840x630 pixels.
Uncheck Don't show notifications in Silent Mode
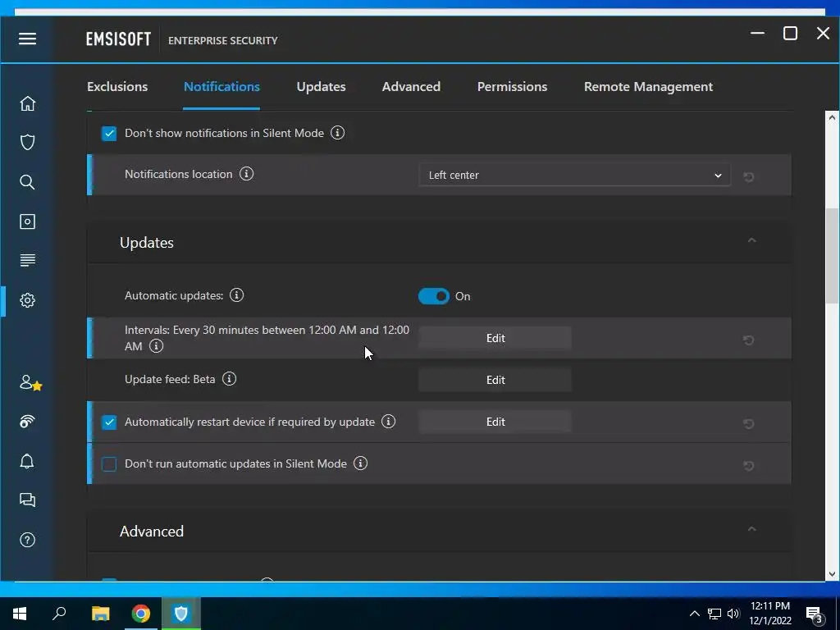(109, 134)
